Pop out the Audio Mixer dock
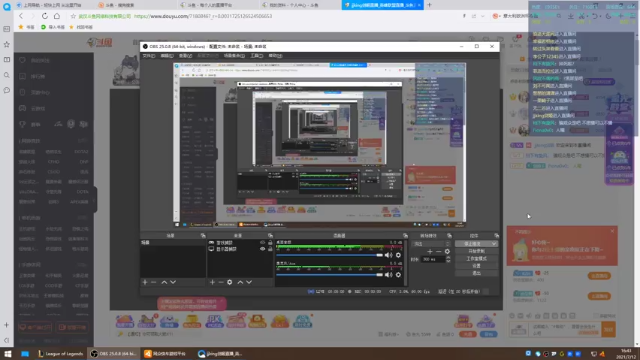This screenshot has height=360, width=640. [x=405, y=236]
